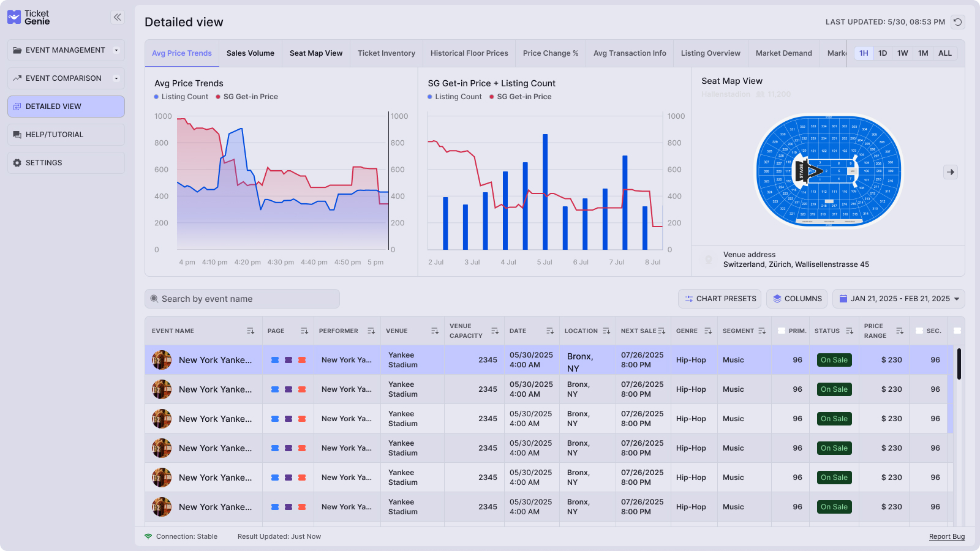Click the sort icon on the Event Name column
Viewport: 980px width, 551px height.
(x=251, y=331)
